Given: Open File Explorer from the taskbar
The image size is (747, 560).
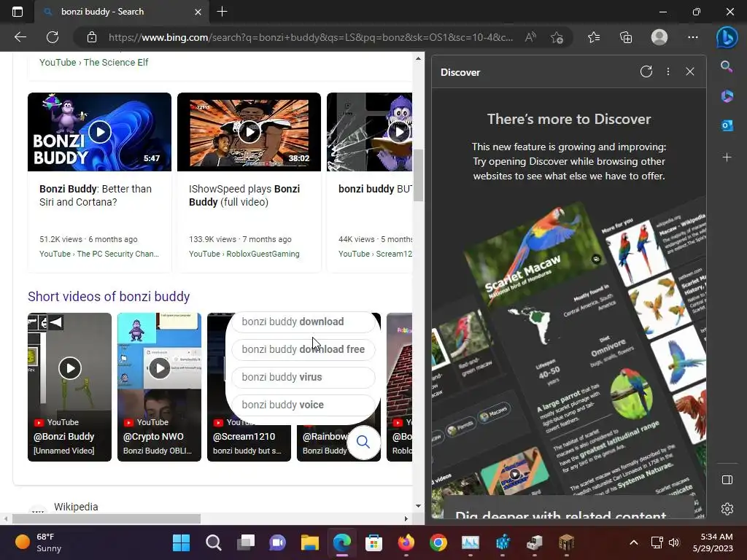Looking at the screenshot, I should (x=309, y=542).
